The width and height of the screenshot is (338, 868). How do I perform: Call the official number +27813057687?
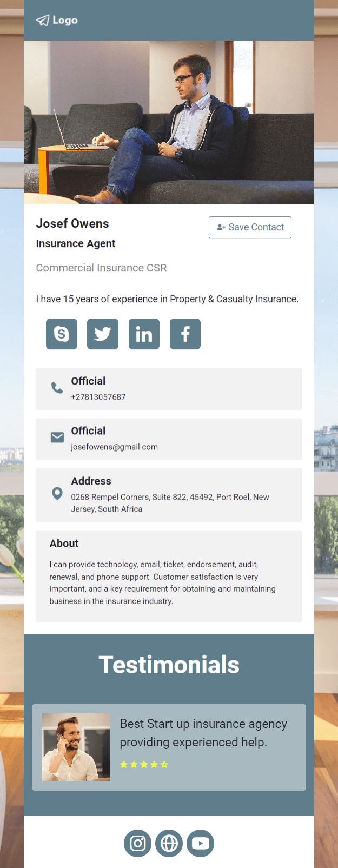[x=98, y=397]
